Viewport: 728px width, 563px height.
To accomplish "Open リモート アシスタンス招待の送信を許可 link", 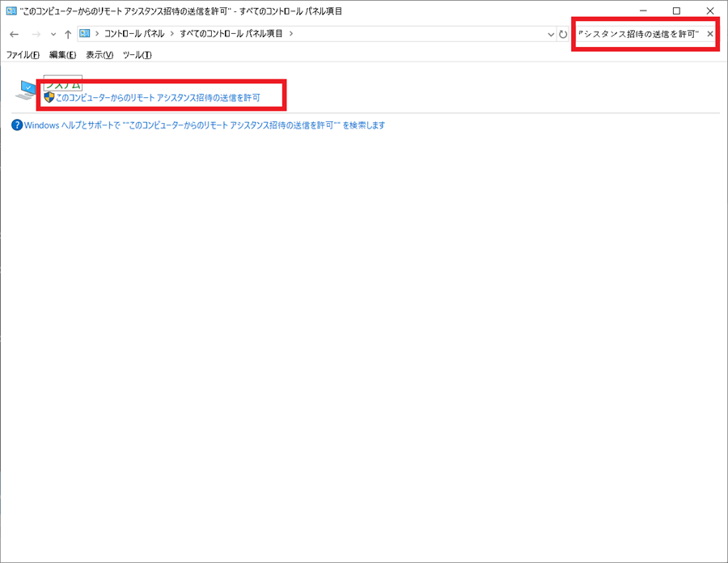I will click(x=158, y=98).
